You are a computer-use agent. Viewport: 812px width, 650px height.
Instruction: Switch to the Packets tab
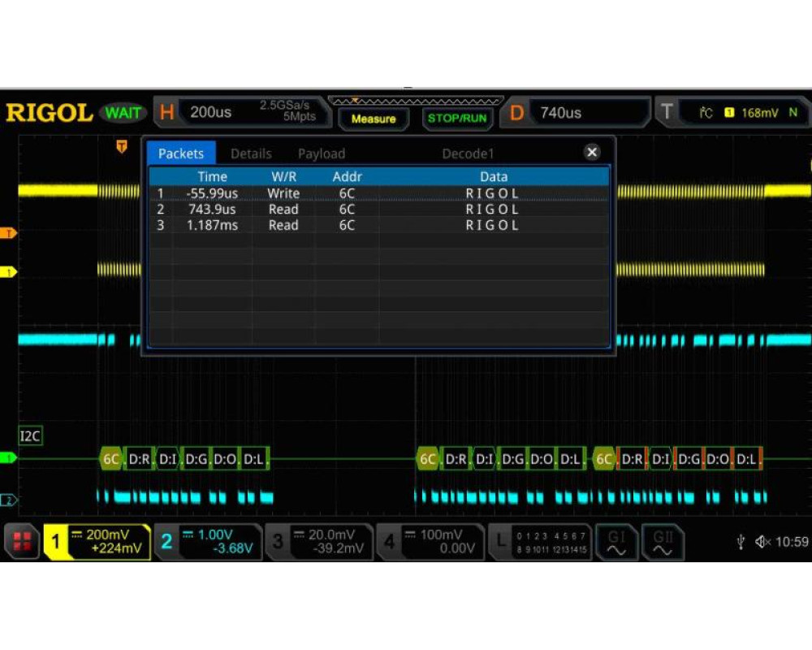coord(181,154)
